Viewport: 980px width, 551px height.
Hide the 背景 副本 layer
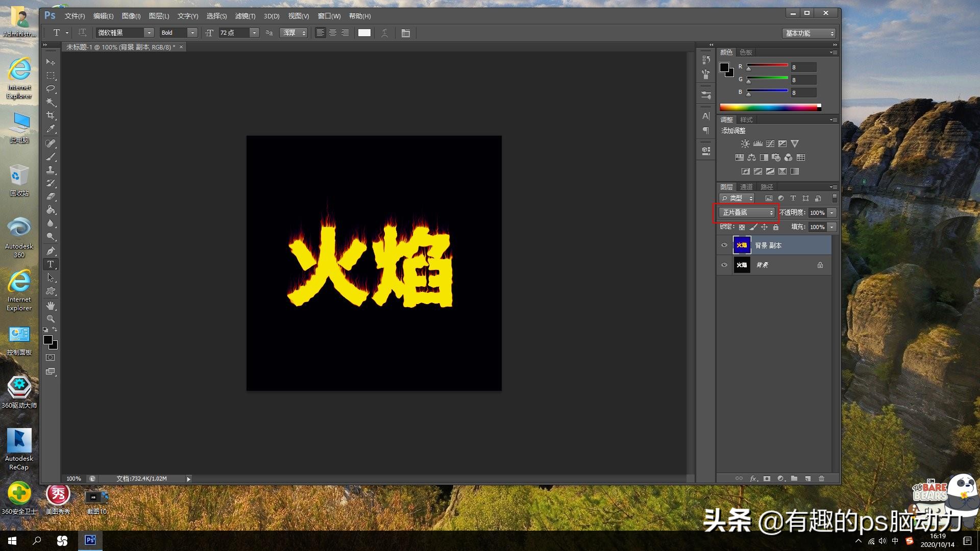pyautogui.click(x=724, y=245)
